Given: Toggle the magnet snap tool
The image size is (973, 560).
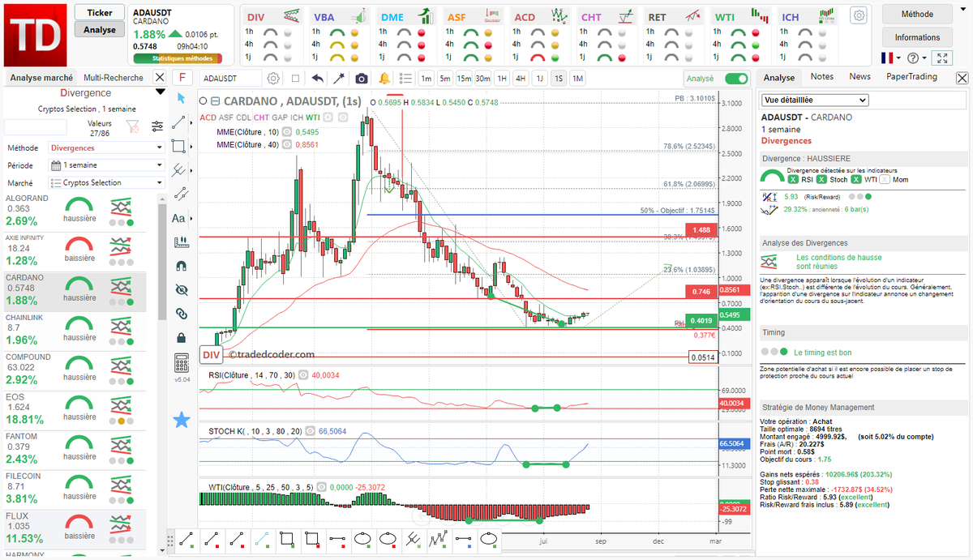Looking at the screenshot, I should [182, 265].
